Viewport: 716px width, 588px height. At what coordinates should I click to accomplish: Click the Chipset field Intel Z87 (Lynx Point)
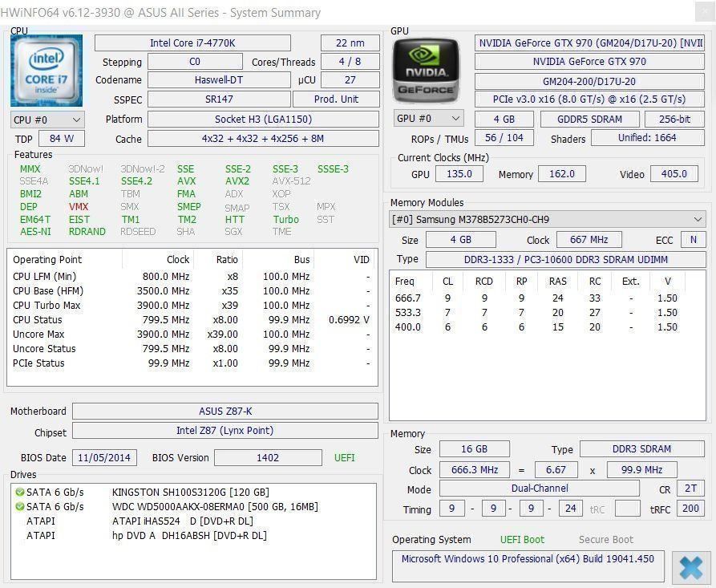pyautogui.click(x=225, y=431)
